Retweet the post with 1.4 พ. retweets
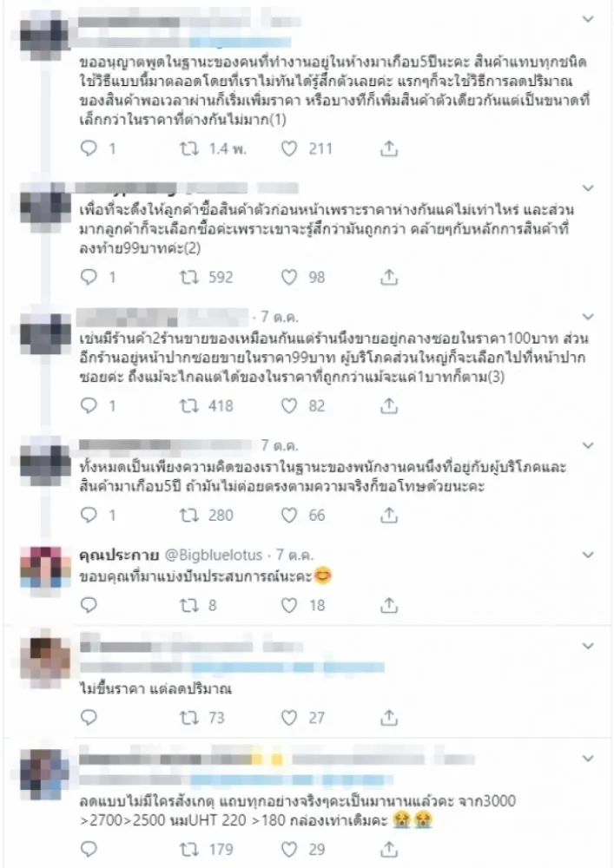 [188, 148]
